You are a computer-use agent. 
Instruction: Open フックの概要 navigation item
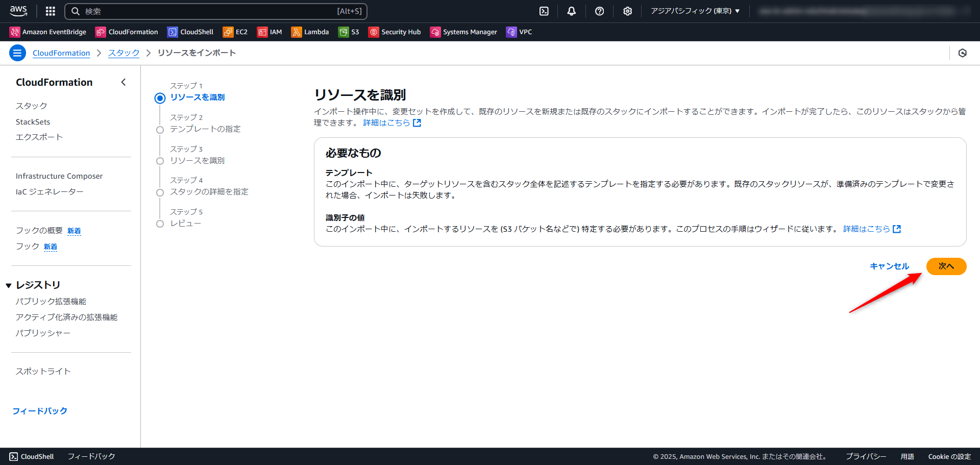tap(39, 231)
